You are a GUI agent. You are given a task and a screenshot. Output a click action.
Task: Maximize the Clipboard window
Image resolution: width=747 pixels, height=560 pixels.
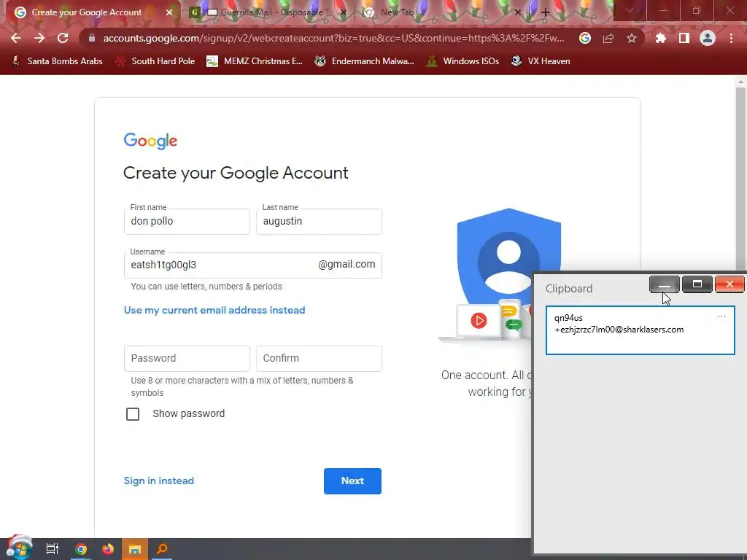(697, 284)
